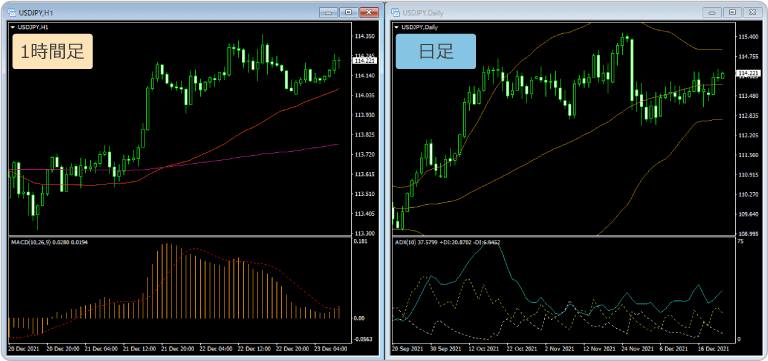The width and height of the screenshot is (768, 361).
Task: Select the 1時間足 label box
Action: (x=52, y=51)
